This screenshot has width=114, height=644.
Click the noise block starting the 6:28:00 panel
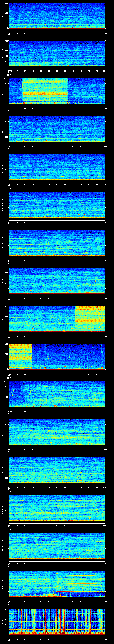tap(20, 357)
